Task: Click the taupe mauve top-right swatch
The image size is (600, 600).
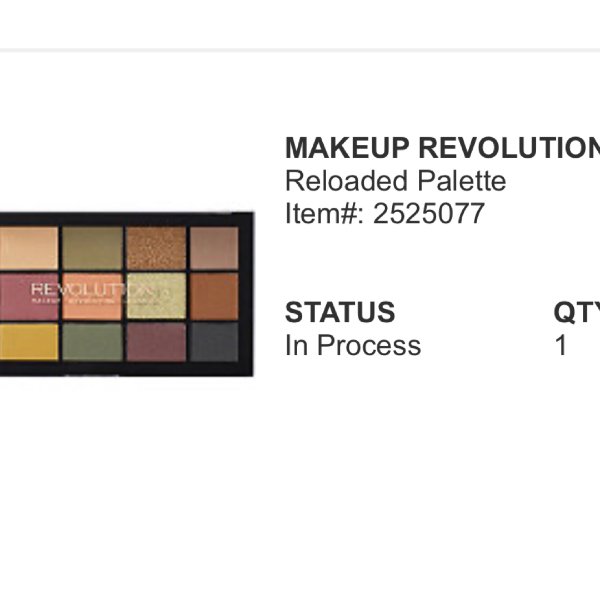Action: tap(214, 248)
